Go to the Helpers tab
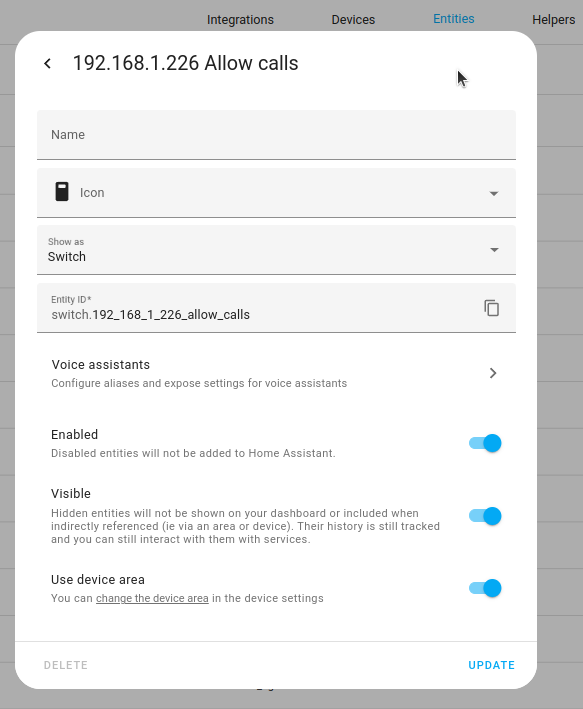Viewport: 583px width, 709px height. click(554, 20)
